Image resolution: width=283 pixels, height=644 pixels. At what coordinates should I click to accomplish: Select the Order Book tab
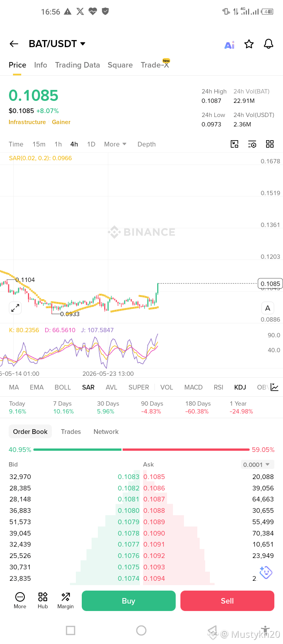click(30, 432)
